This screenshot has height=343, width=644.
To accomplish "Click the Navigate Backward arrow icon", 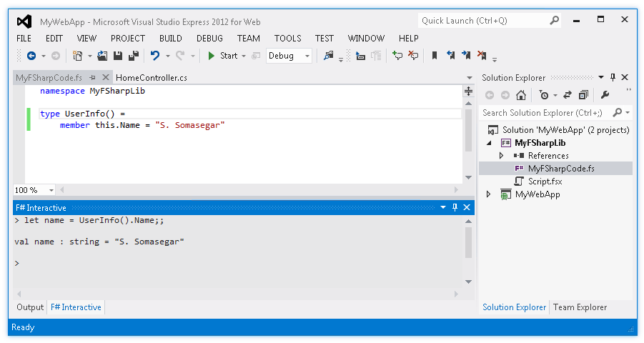I will pos(31,56).
